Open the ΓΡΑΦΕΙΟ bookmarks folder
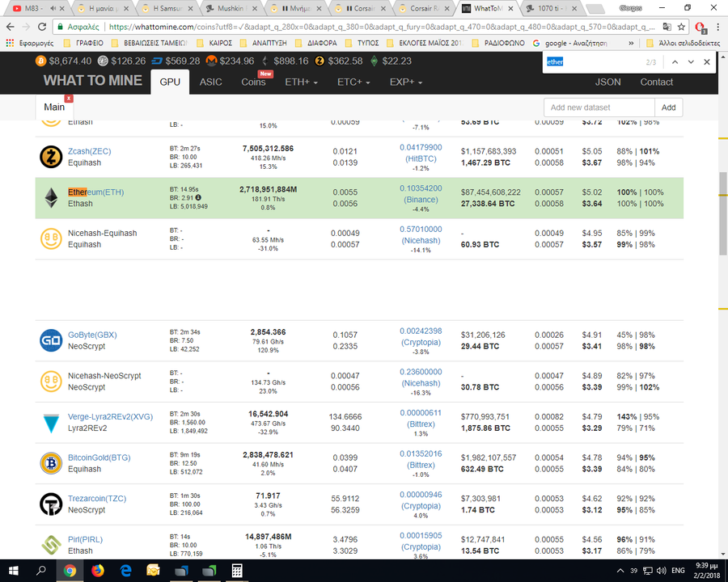 point(83,43)
